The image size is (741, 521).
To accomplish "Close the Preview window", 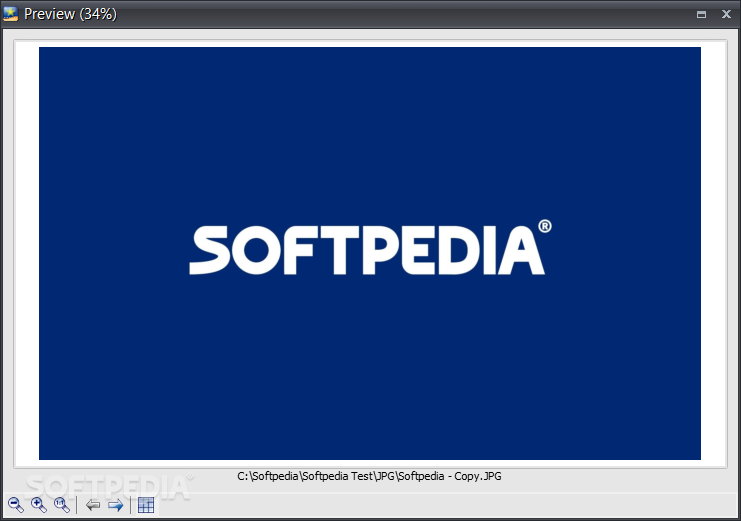I will tap(726, 14).
